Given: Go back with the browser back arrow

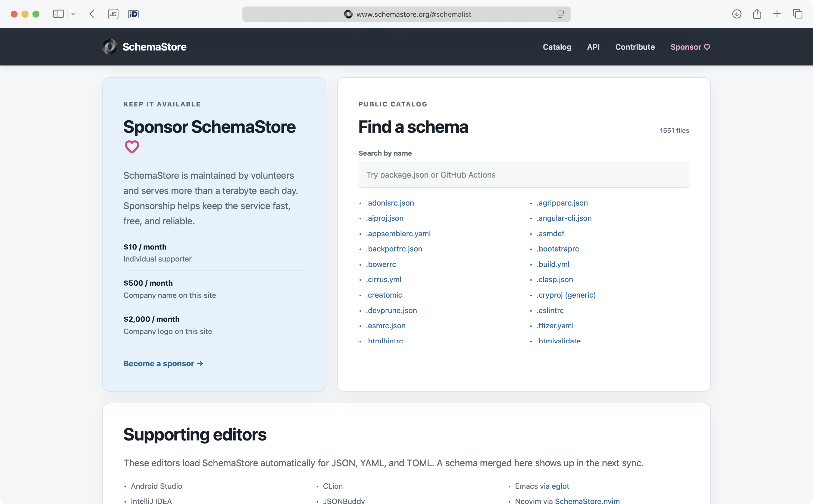Looking at the screenshot, I should (92, 14).
